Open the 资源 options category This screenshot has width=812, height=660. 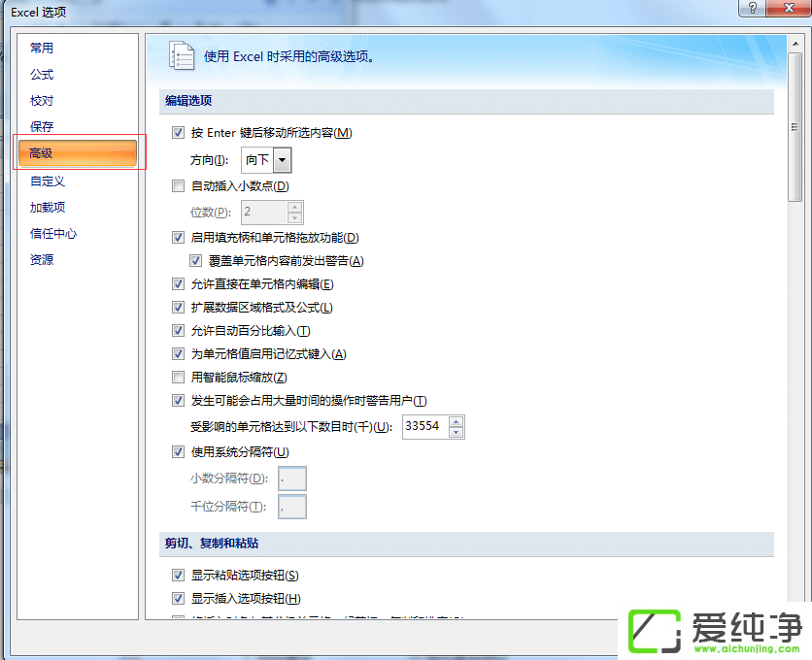pos(42,260)
